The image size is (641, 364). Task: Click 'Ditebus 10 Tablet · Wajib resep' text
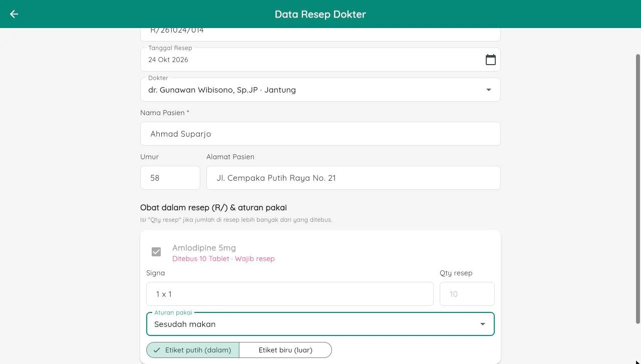click(x=223, y=259)
